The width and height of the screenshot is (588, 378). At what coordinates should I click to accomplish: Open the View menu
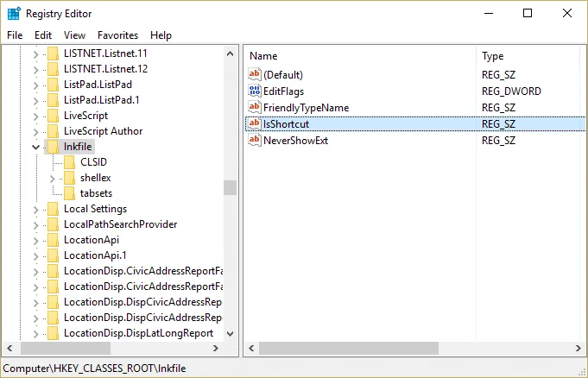[x=74, y=35]
